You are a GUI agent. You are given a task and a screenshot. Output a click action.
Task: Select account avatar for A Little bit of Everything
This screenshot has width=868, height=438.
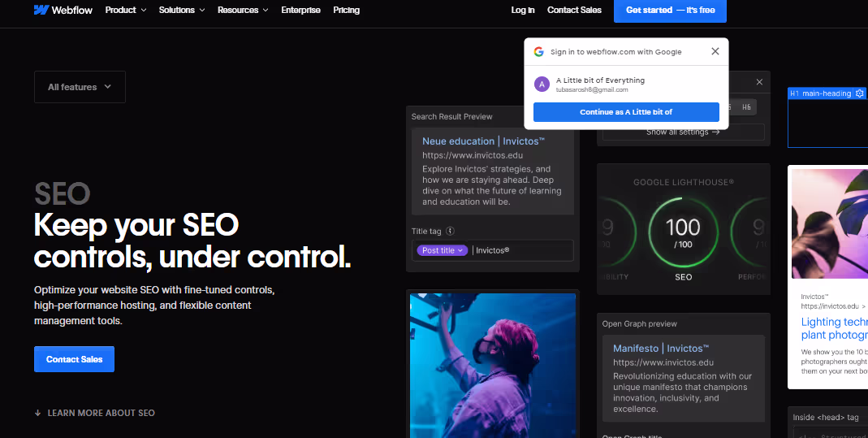point(542,85)
